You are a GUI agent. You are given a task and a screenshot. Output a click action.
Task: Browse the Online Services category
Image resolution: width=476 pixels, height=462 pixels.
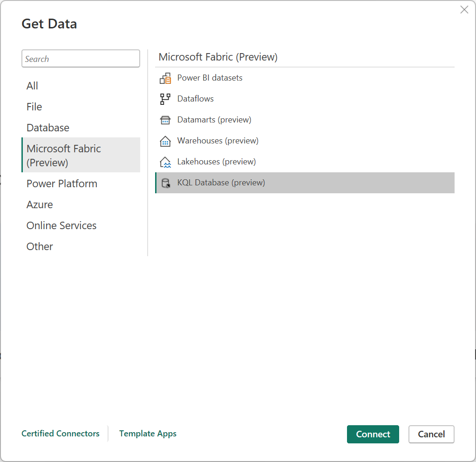point(61,225)
